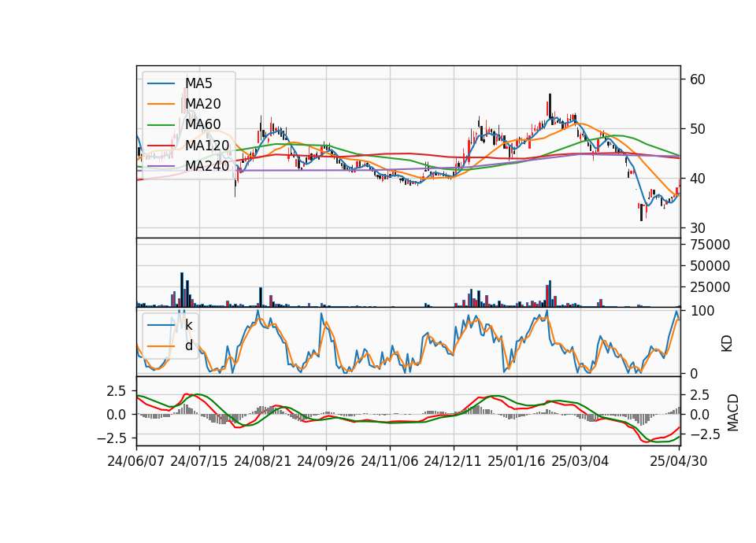Click the price axis value 60
This screenshot has height=543, width=756.
coord(697,79)
